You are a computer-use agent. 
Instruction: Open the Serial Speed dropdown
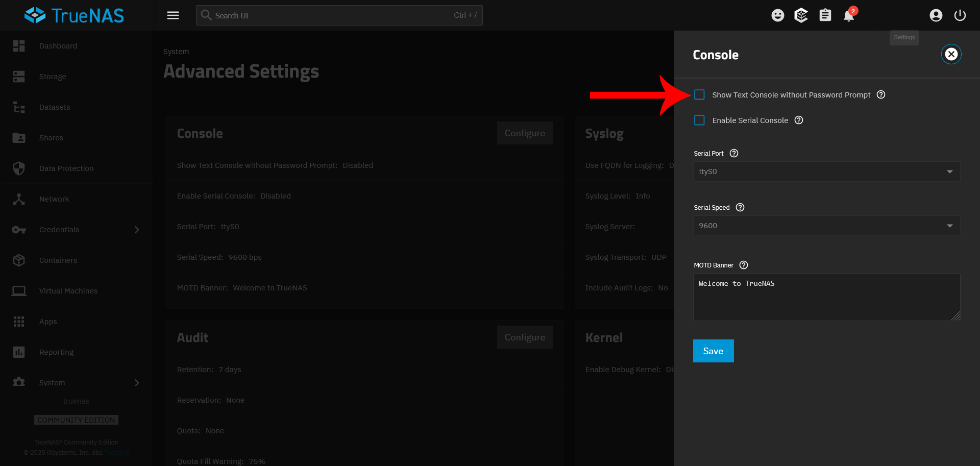click(826, 226)
